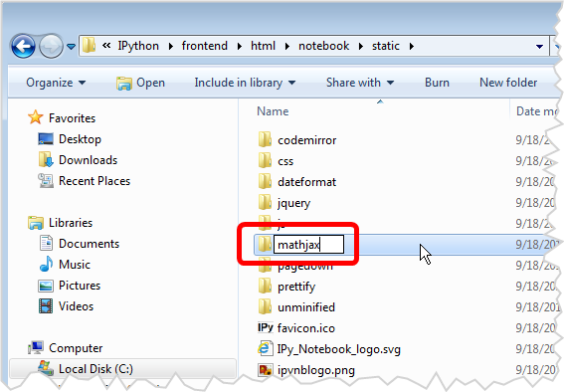
Task: Click the Pictures library icon
Action: [x=46, y=286]
